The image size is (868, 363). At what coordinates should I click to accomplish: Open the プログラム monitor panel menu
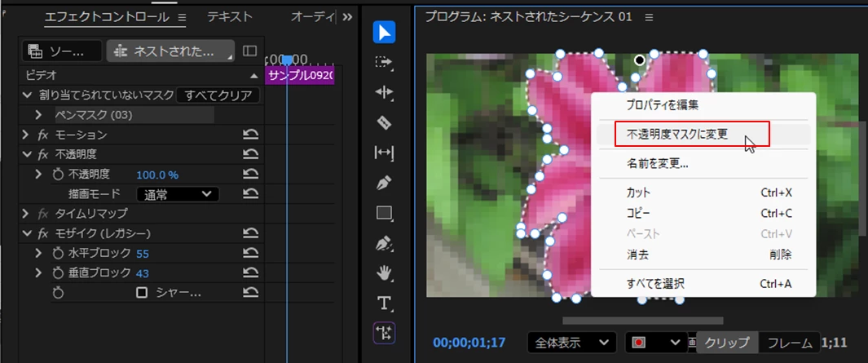point(650,17)
